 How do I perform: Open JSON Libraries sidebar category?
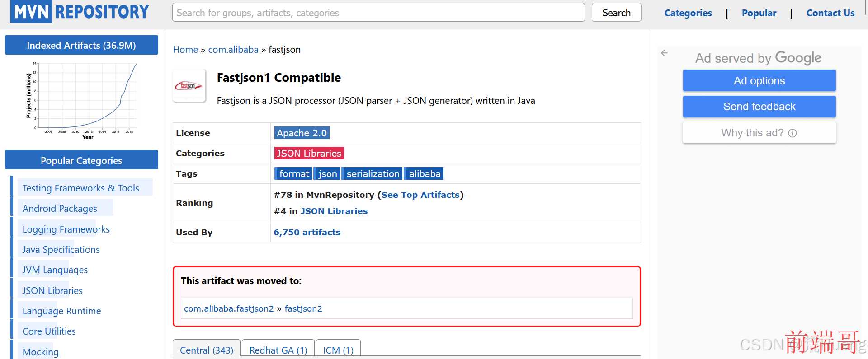click(x=52, y=290)
